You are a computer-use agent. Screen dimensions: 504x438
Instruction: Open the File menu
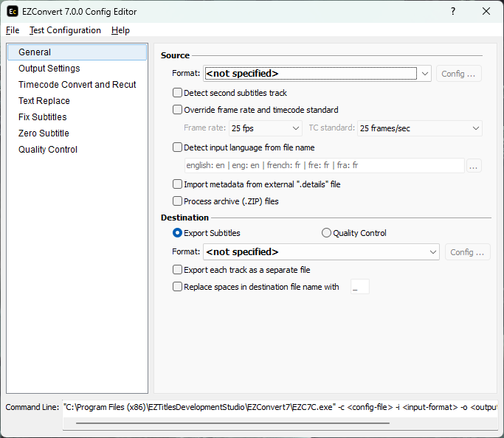[13, 30]
